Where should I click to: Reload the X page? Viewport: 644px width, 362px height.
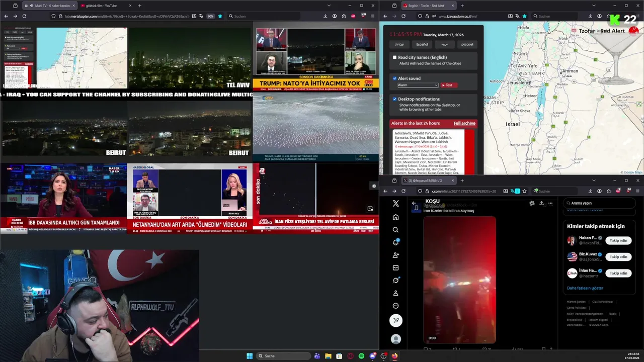point(404,191)
